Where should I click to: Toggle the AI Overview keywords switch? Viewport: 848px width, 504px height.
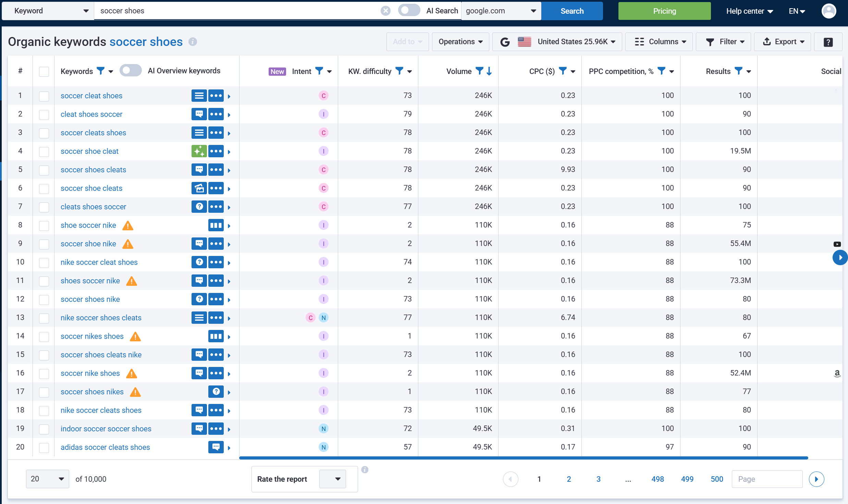coord(131,70)
